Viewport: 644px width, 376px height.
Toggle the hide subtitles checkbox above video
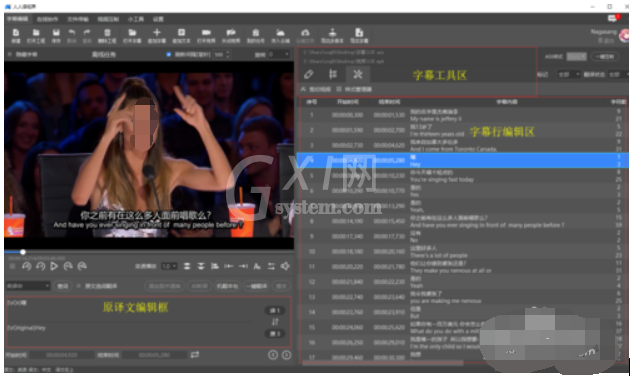[x=9, y=54]
